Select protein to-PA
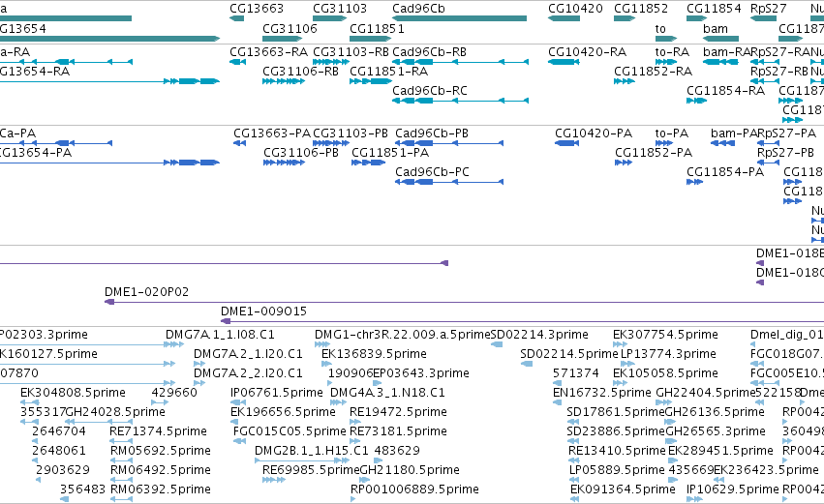The width and height of the screenshot is (824, 504). (x=664, y=143)
